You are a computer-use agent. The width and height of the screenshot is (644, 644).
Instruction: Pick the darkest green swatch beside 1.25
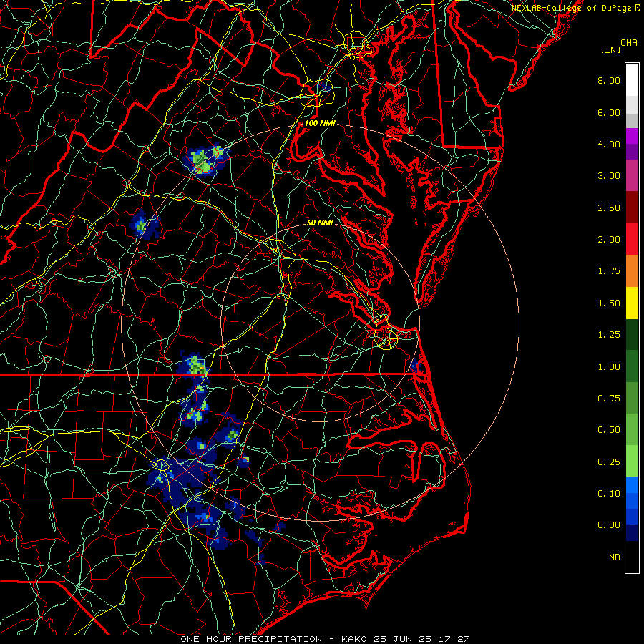coord(632,335)
